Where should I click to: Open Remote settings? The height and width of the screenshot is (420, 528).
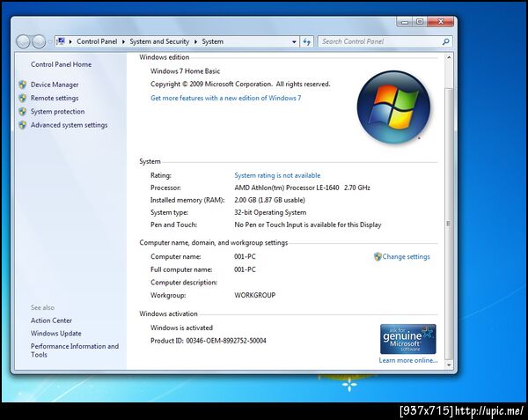[55, 98]
